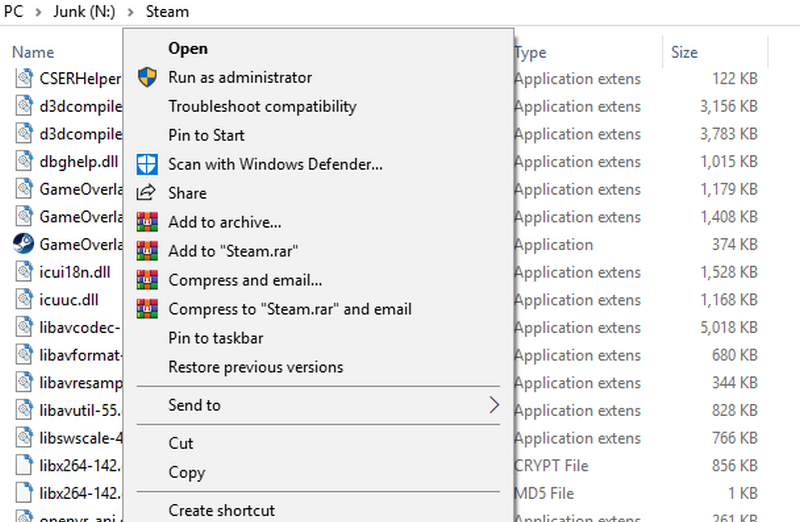Select Create shortcut

click(318, 510)
